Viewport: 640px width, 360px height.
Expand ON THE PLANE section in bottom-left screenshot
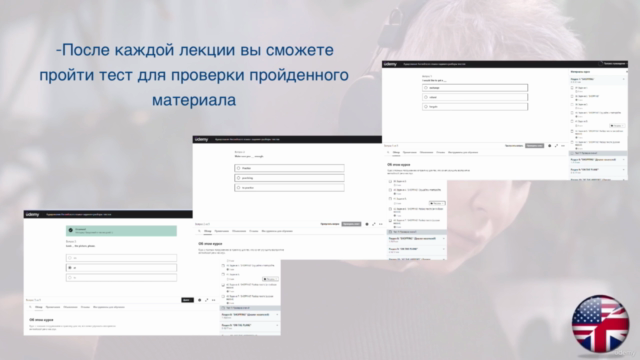coord(250,326)
